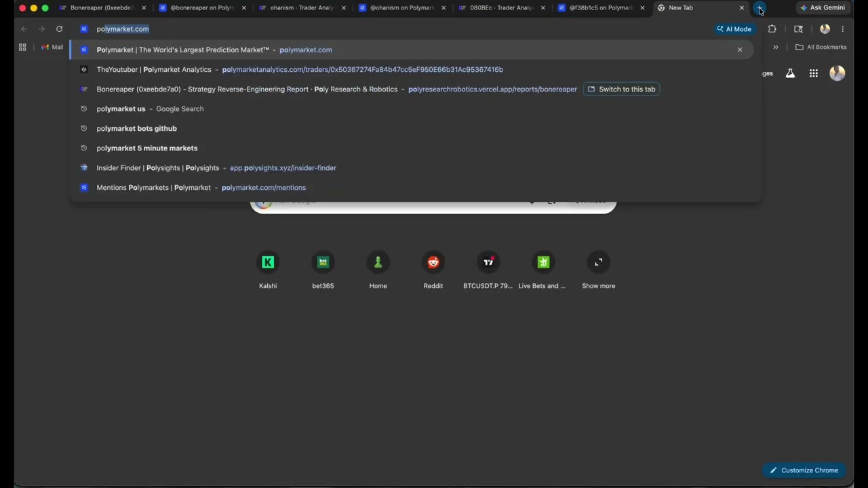
Task: Switch to the Bonereaper (0xeebde7 tab
Action: [102, 8]
